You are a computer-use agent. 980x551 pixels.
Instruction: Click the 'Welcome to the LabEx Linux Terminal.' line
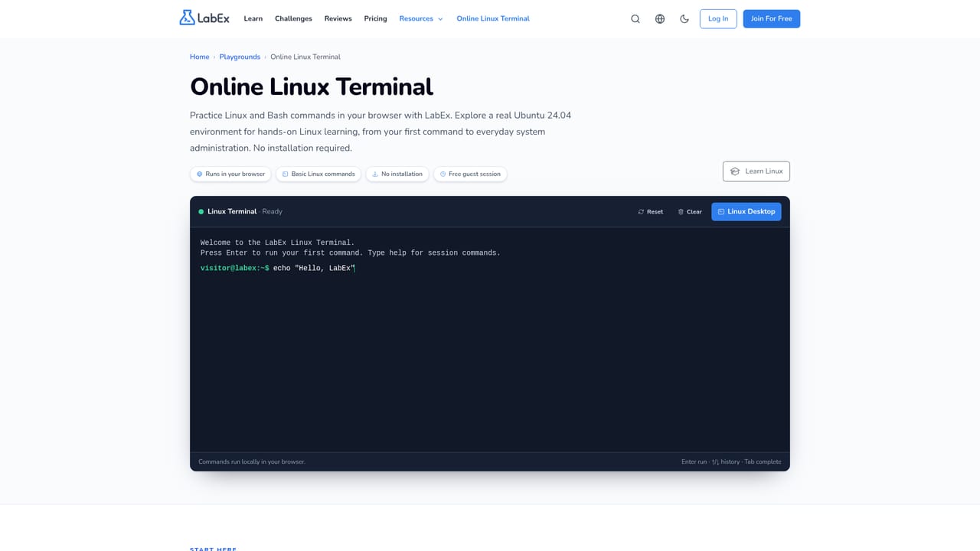[x=277, y=243]
